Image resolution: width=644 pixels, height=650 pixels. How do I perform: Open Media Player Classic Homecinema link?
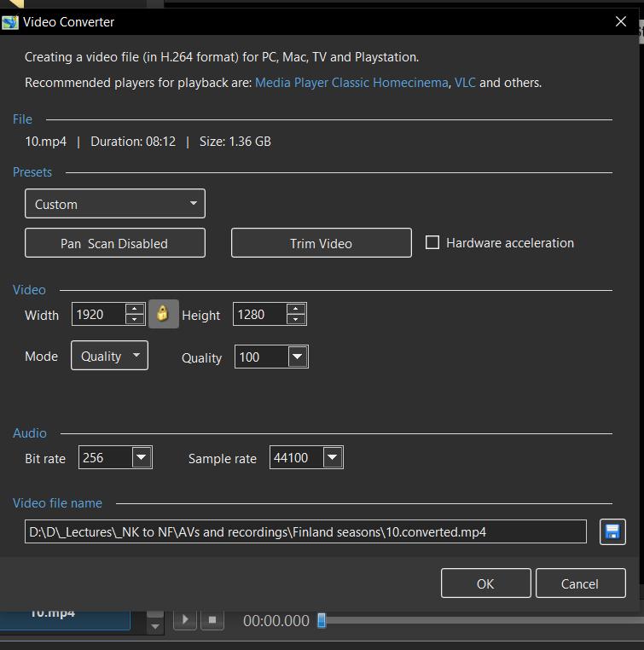pos(351,83)
